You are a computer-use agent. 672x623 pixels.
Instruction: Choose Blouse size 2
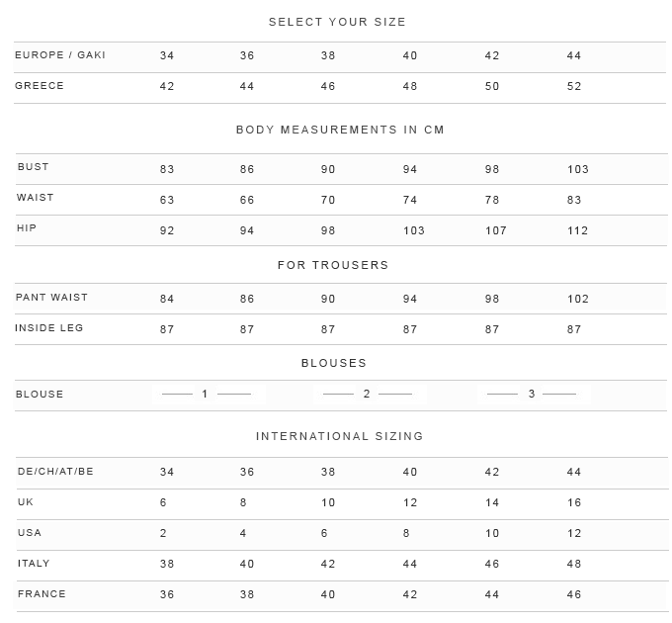367,394
